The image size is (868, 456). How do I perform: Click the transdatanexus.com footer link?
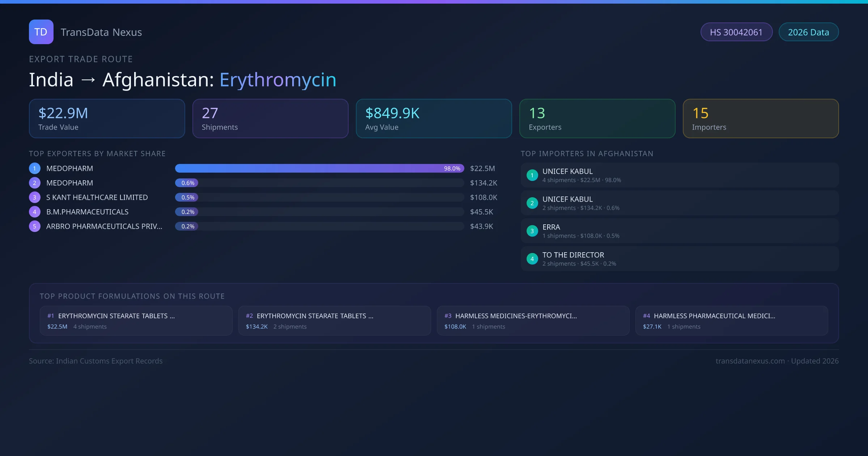click(750, 361)
